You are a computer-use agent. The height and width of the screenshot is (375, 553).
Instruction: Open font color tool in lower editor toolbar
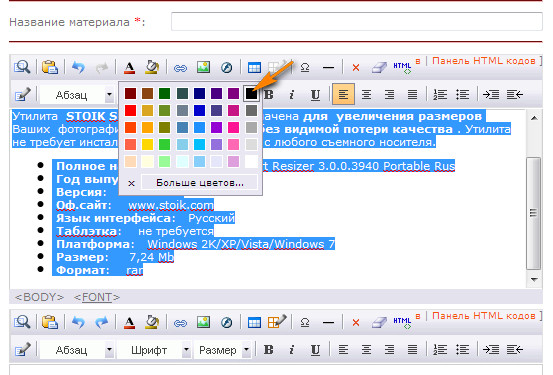(129, 322)
